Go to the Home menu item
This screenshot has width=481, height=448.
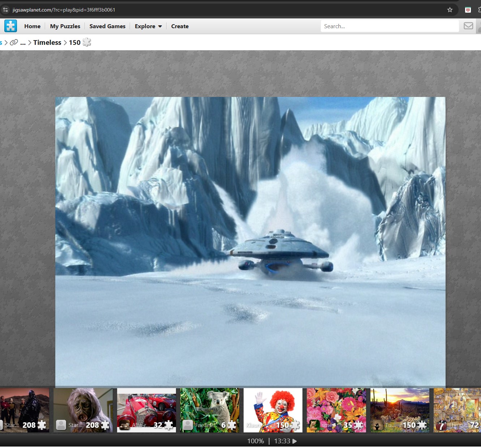[32, 26]
